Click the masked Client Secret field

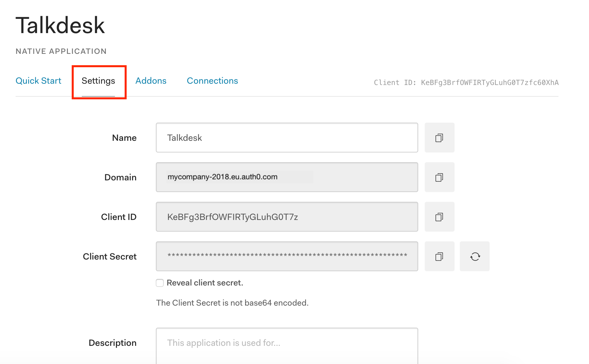pyautogui.click(x=287, y=256)
